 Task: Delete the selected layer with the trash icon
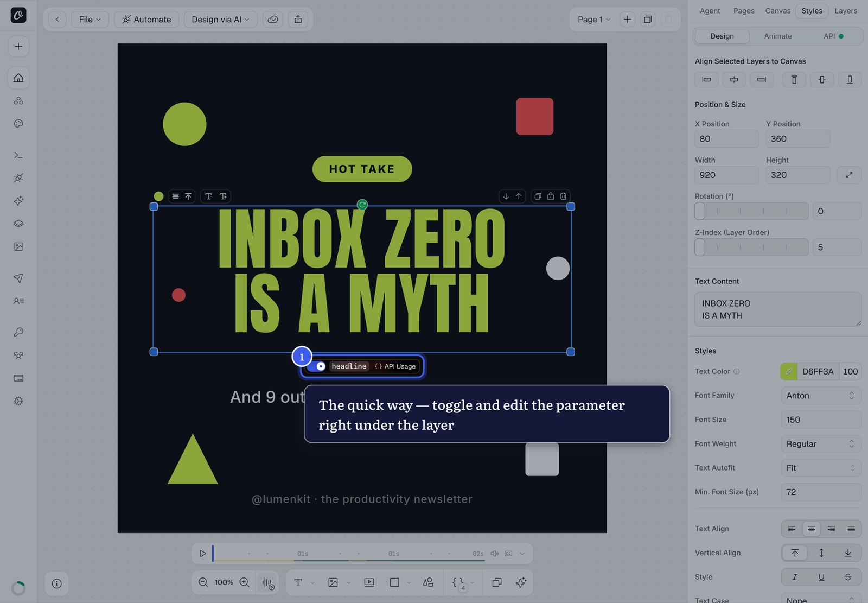[x=564, y=196]
